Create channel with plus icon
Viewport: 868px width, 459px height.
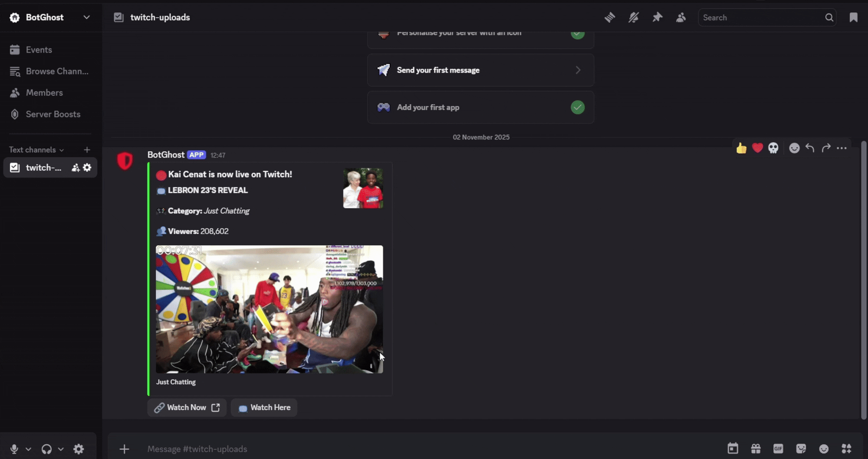pyautogui.click(x=87, y=150)
